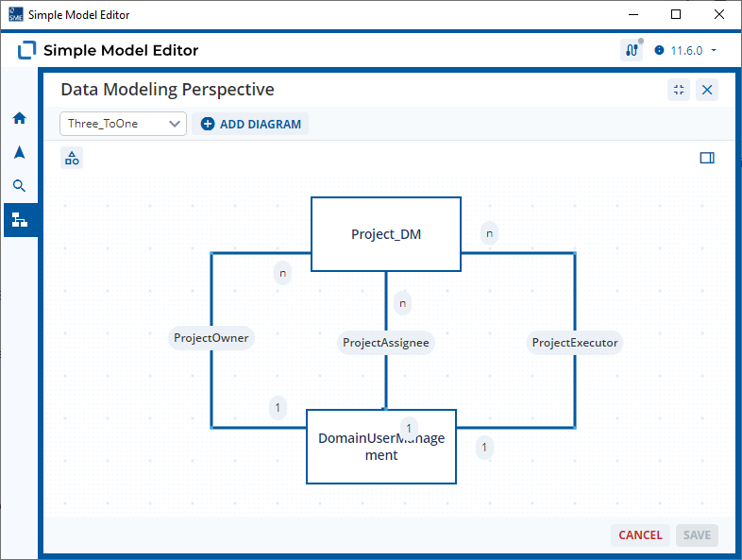Select the data modeling diagram sidebar icon
The width and height of the screenshot is (742, 560).
20,220
